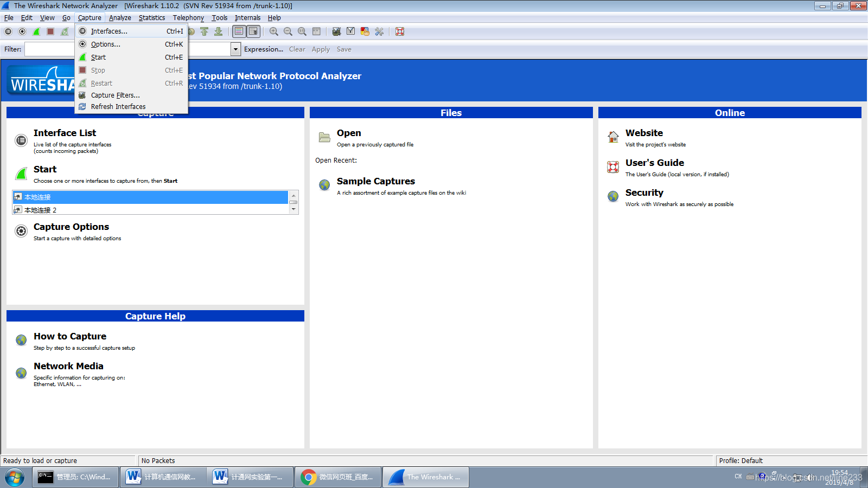Click Profile: Default in status bar
The width and height of the screenshot is (868, 488).
coord(741,461)
